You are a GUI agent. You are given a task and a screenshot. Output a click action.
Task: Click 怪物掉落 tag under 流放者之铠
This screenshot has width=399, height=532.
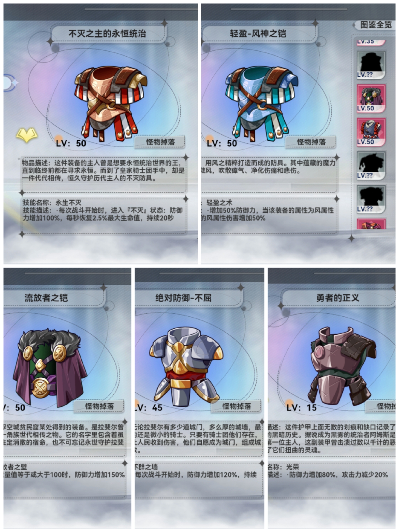point(99,406)
